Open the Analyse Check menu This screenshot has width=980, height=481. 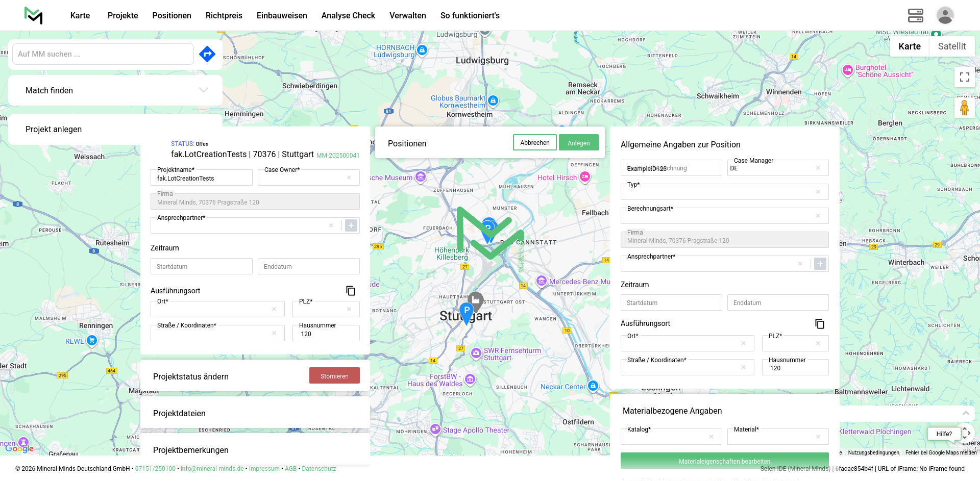(348, 15)
